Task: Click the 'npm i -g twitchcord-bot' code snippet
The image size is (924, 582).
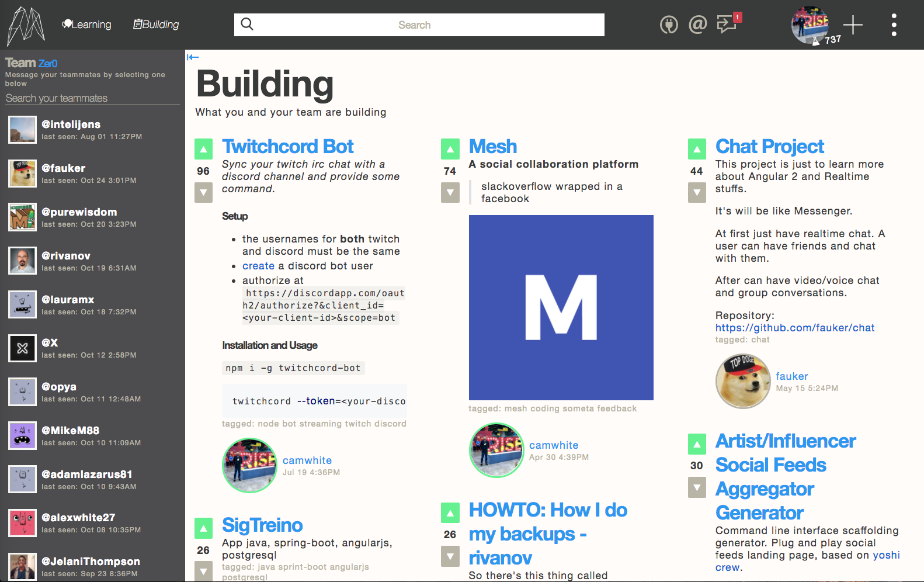Action: click(x=293, y=368)
